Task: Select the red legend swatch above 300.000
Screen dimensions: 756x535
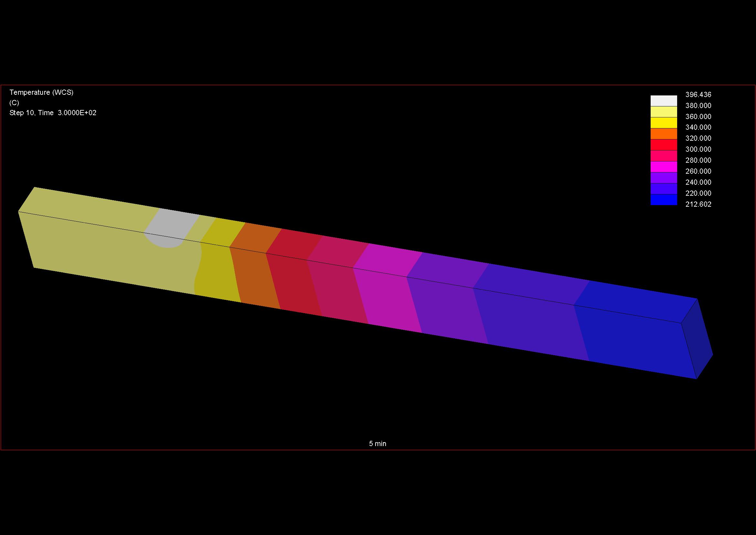Action: point(664,145)
